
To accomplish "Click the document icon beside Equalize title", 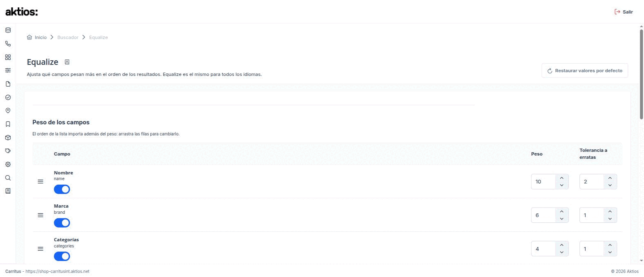I will point(67,62).
